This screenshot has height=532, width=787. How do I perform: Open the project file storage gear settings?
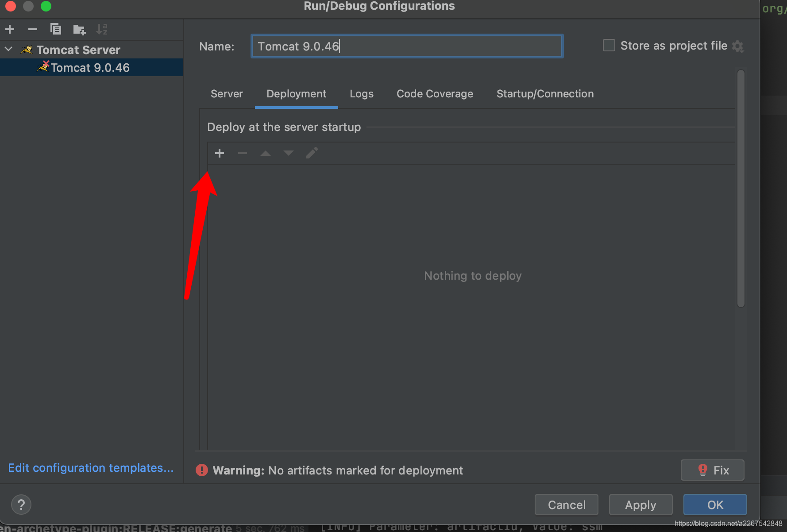pyautogui.click(x=738, y=46)
